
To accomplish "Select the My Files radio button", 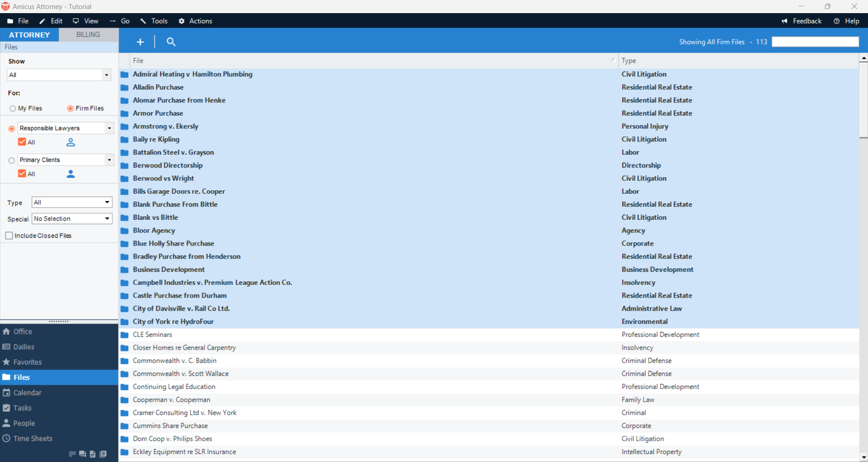I will coord(13,109).
